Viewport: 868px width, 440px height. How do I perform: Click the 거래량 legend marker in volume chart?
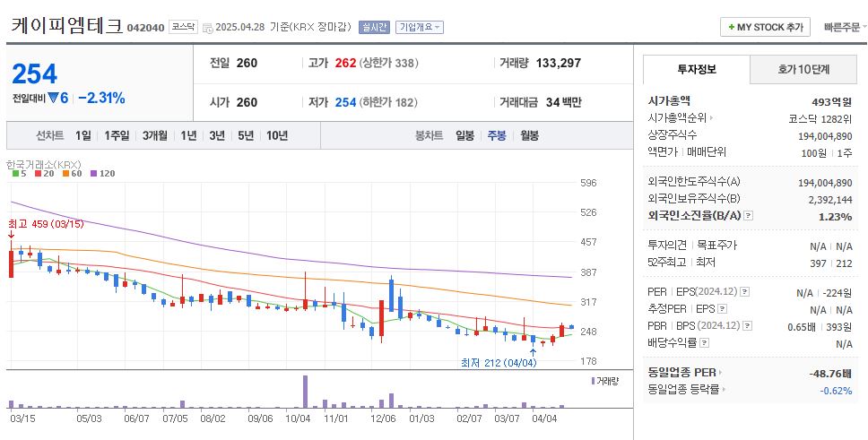[593, 381]
